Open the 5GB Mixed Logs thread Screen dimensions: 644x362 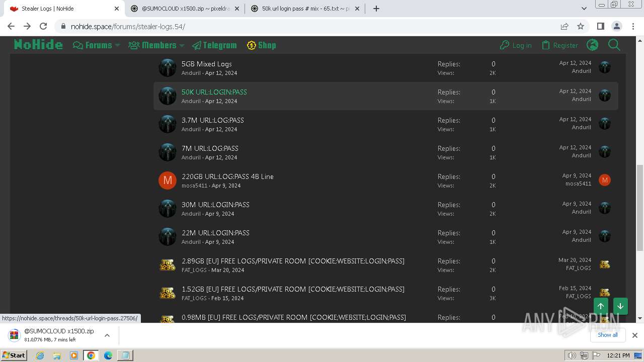[x=207, y=64]
